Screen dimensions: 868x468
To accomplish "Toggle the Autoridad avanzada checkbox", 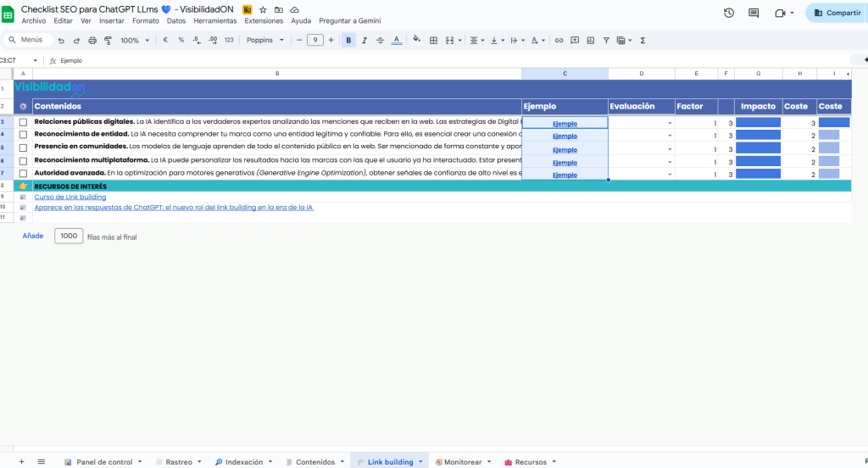I will coord(23,174).
